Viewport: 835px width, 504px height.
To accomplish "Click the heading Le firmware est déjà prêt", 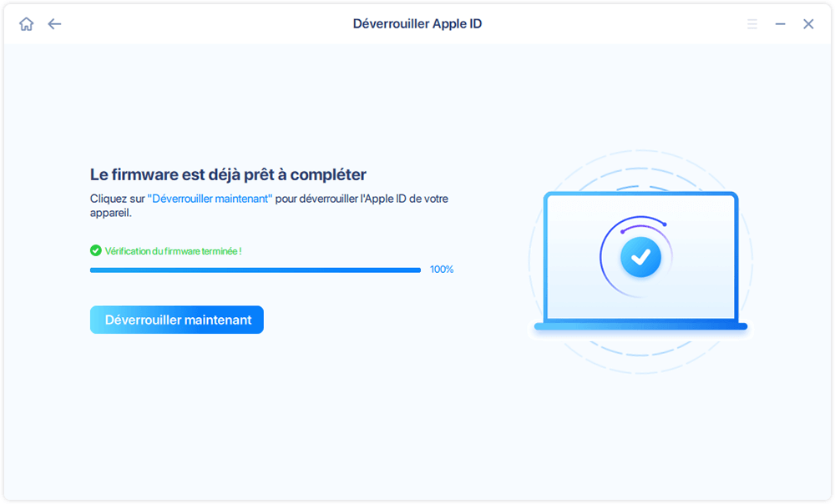I will click(227, 174).
